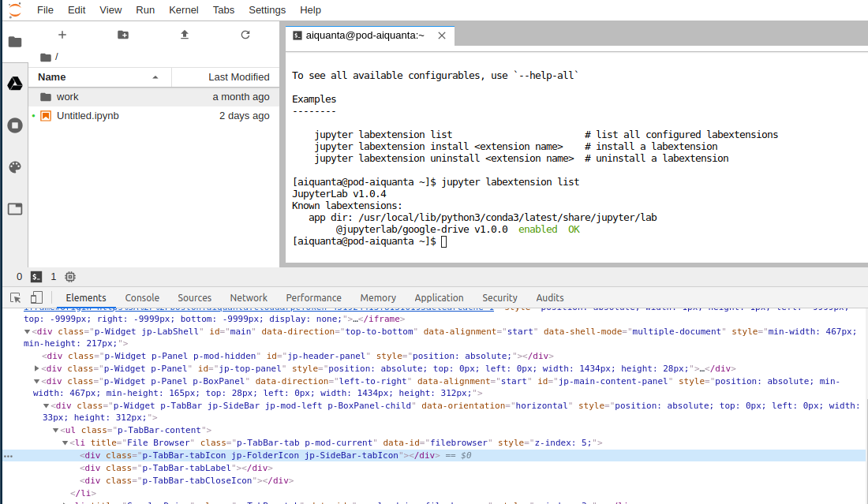Click the status bar kernel count 1

click(x=53, y=277)
